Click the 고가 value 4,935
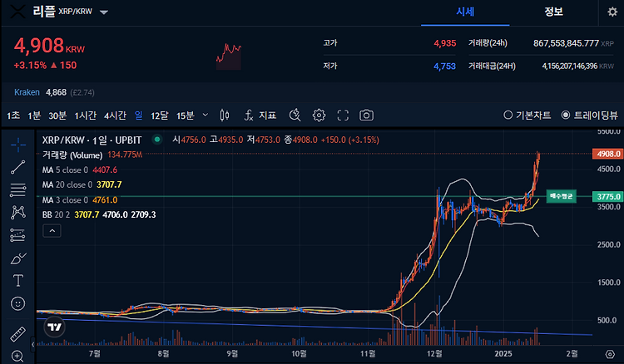The width and height of the screenshot is (624, 364). coord(445,43)
